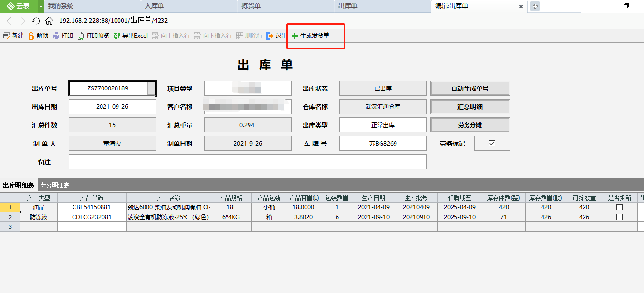Select the 劳务明细表 sub-tab
Image resolution: width=644 pixels, height=293 pixels.
click(x=55, y=185)
